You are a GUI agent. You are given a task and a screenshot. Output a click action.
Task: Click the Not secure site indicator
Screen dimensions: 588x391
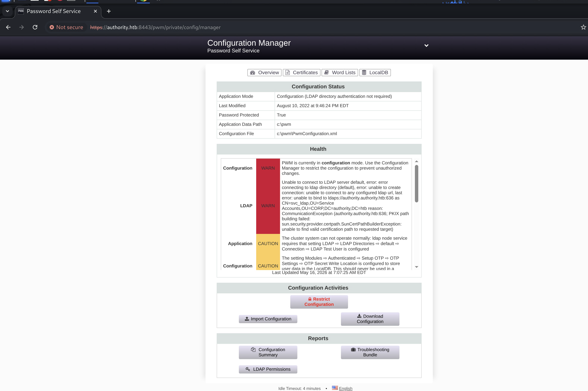coord(66,27)
